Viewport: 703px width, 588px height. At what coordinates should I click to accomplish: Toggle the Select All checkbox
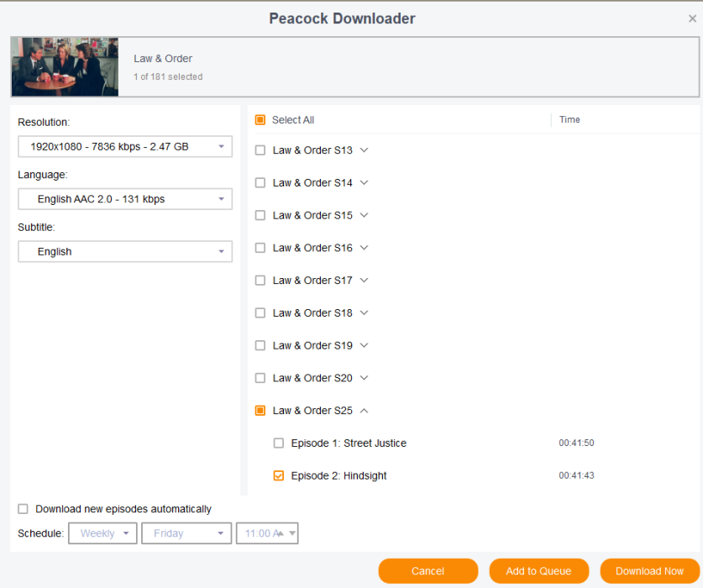click(x=260, y=120)
